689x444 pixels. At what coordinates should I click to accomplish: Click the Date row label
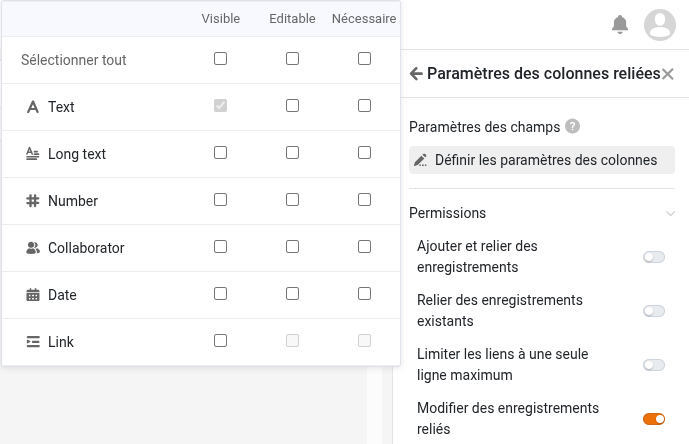coord(62,295)
